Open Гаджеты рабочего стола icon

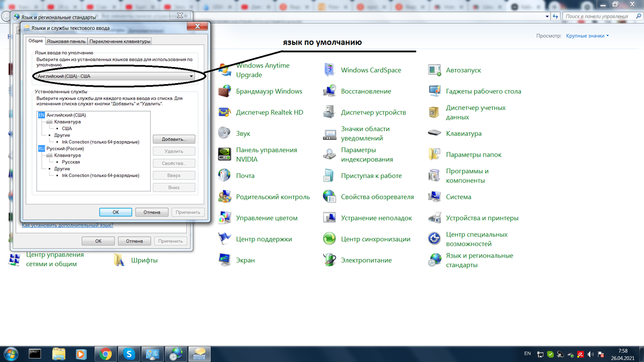[435, 91]
